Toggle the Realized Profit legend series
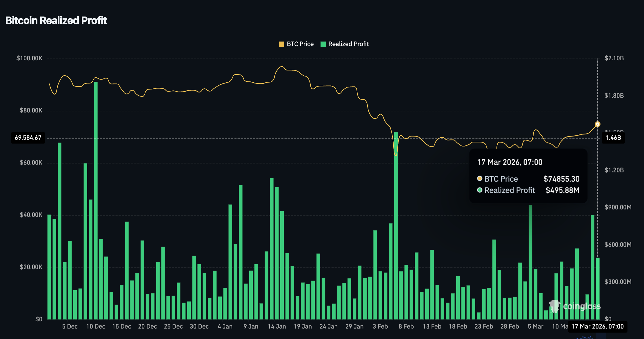 tap(348, 44)
